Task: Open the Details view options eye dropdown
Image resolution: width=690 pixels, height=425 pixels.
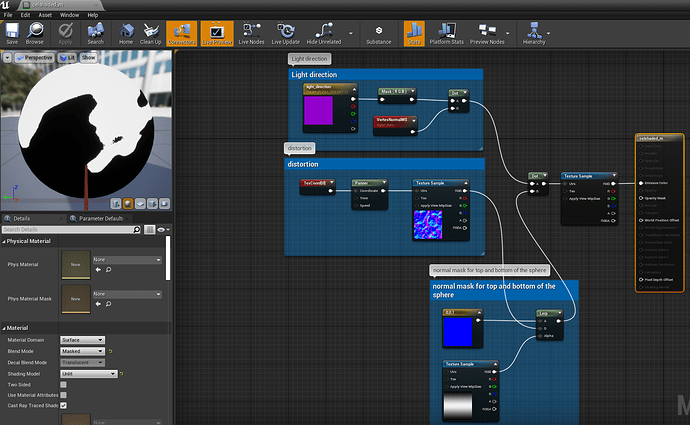Action: click(x=164, y=229)
